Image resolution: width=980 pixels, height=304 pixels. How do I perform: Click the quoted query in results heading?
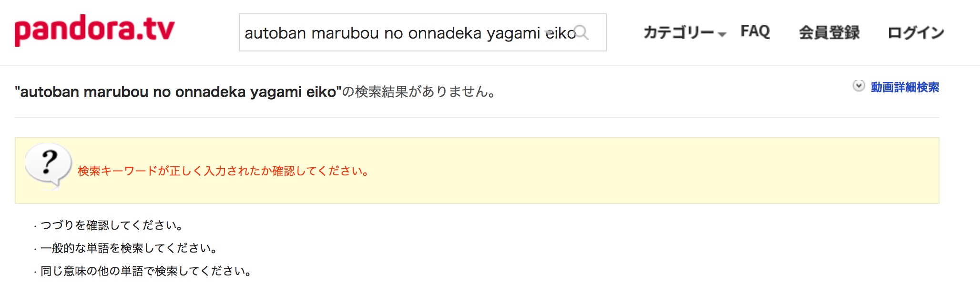point(178,91)
